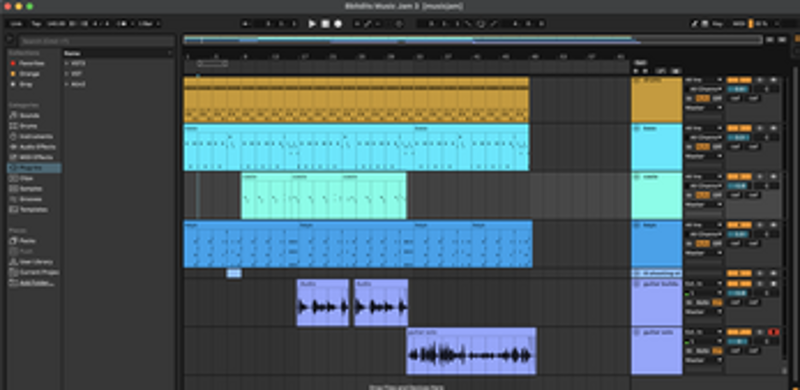The width and height of the screenshot is (800, 390).
Task: Open the Packs place in browser
Action: (22, 241)
